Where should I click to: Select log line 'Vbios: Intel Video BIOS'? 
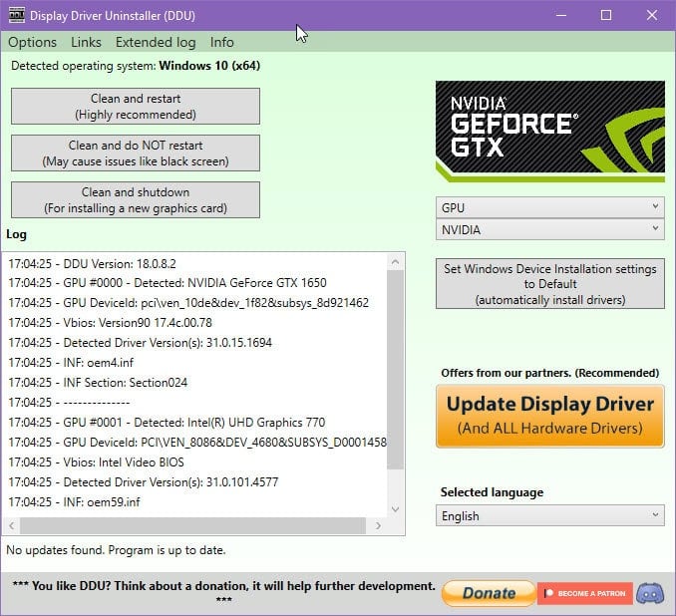96,462
